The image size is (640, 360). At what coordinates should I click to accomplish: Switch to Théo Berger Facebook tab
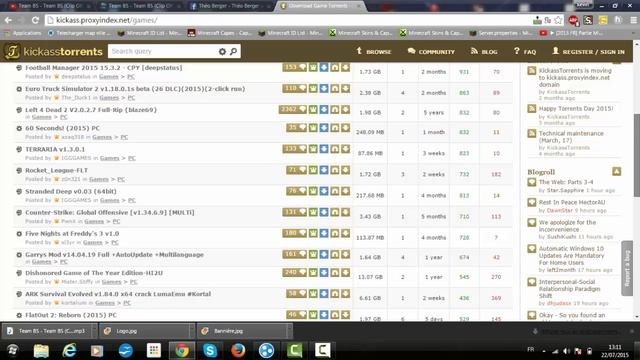click(229, 6)
